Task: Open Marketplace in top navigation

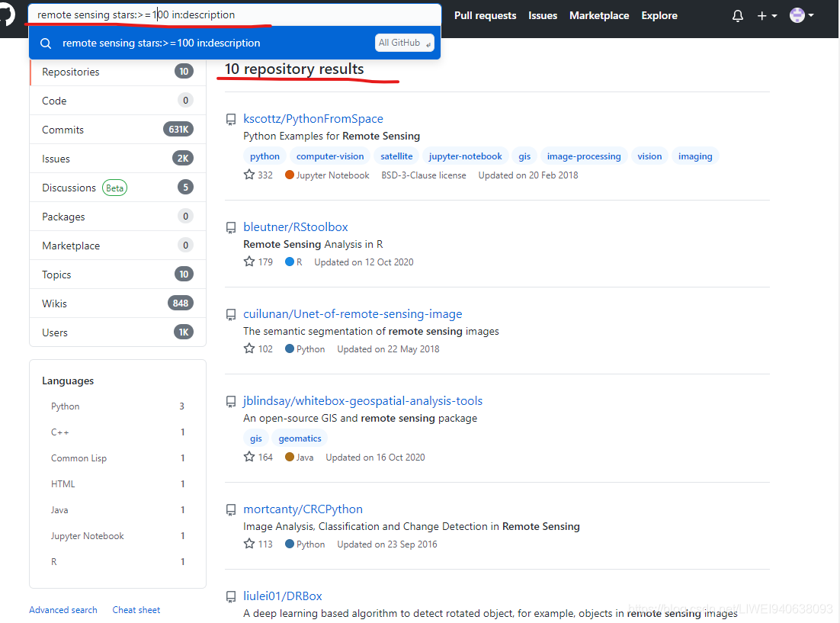Action: pyautogui.click(x=599, y=15)
